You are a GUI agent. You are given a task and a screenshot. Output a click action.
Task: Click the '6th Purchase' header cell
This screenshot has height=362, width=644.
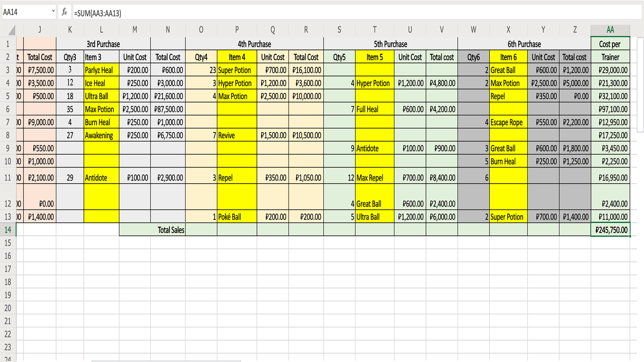tap(524, 44)
